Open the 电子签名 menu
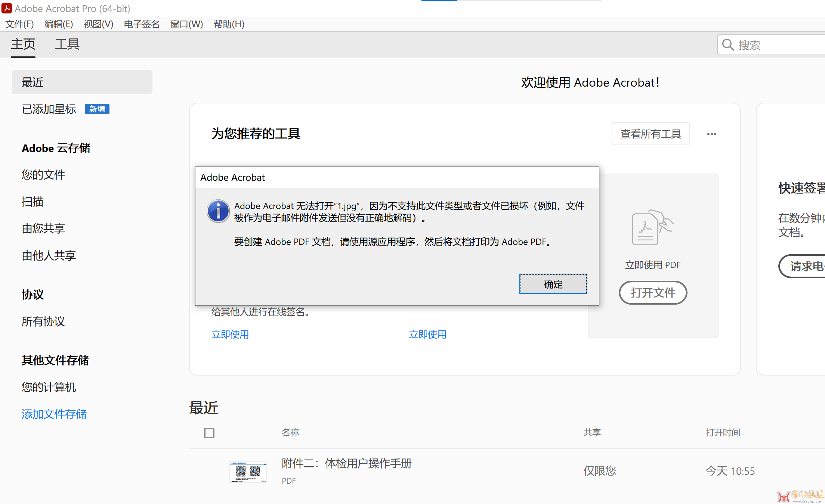This screenshot has width=825, height=504. [x=142, y=24]
